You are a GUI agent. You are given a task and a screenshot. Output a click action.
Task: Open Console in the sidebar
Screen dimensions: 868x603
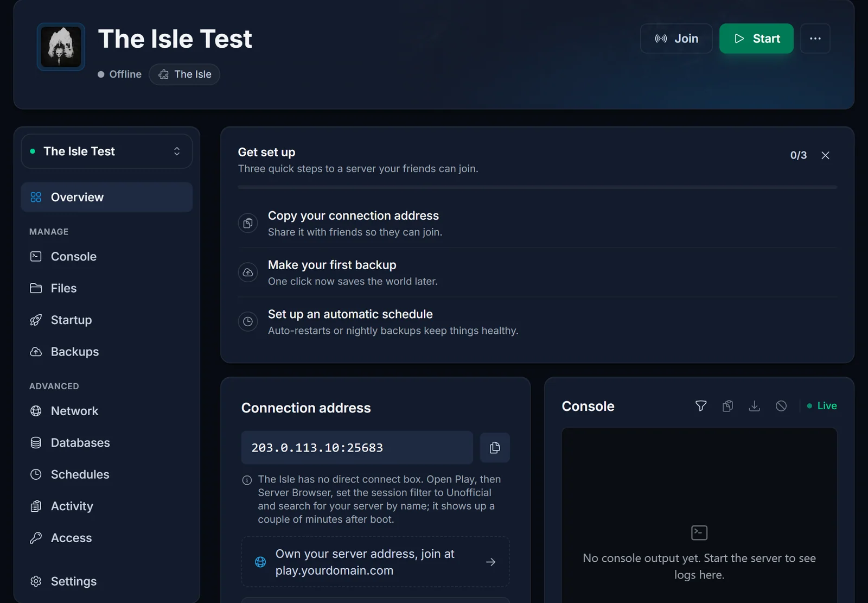click(x=107, y=256)
